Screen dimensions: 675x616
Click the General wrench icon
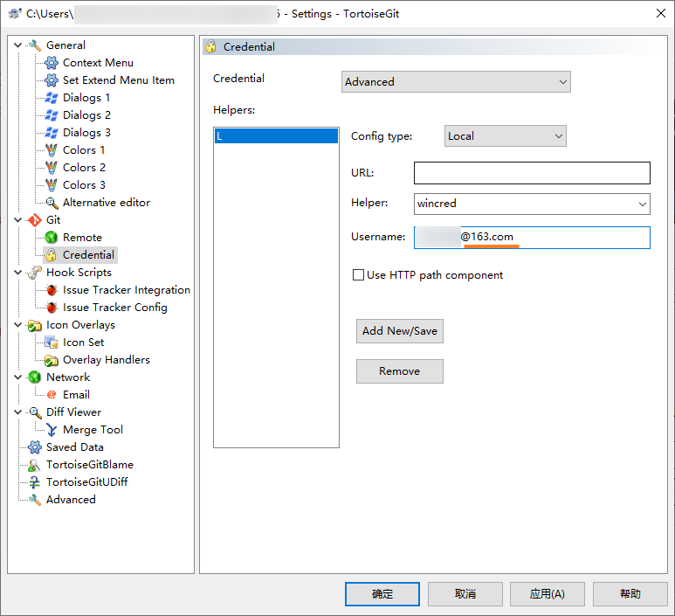pos(34,45)
